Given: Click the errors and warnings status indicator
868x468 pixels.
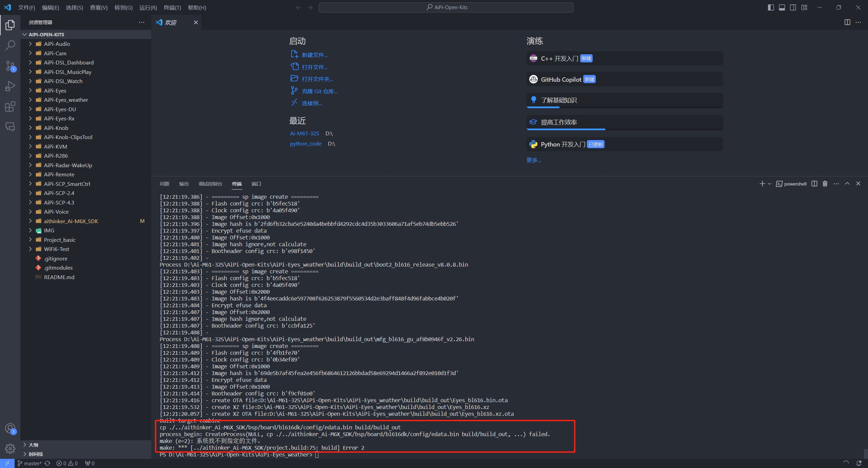Looking at the screenshot, I should pyautogui.click(x=67, y=463).
